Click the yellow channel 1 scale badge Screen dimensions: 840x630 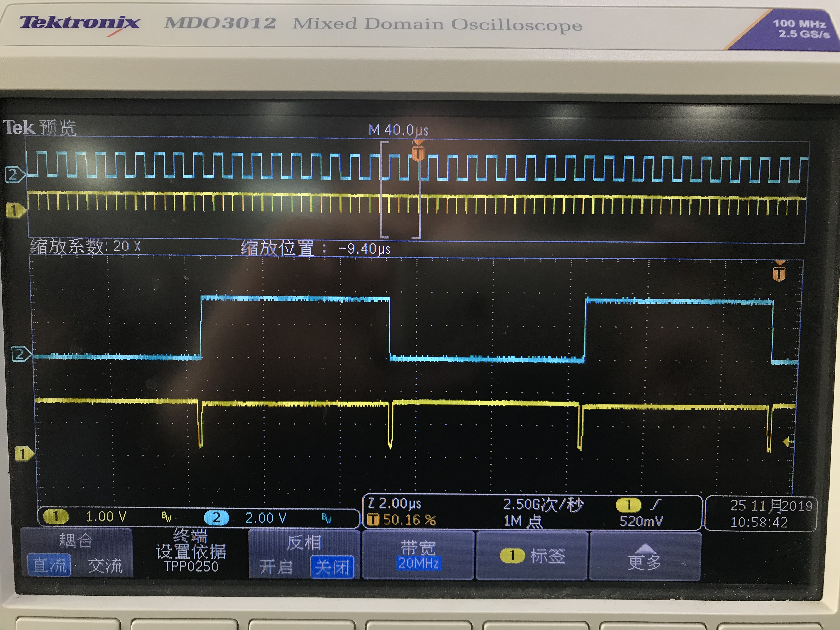coord(55,517)
